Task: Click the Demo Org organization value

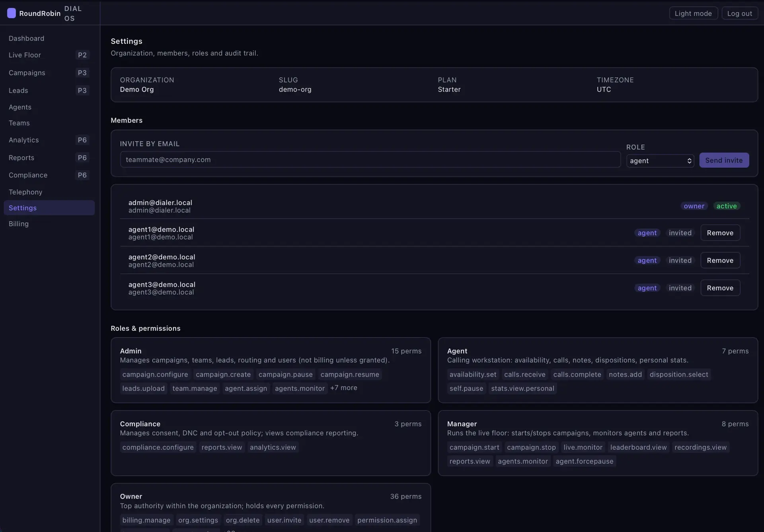Action: [137, 89]
